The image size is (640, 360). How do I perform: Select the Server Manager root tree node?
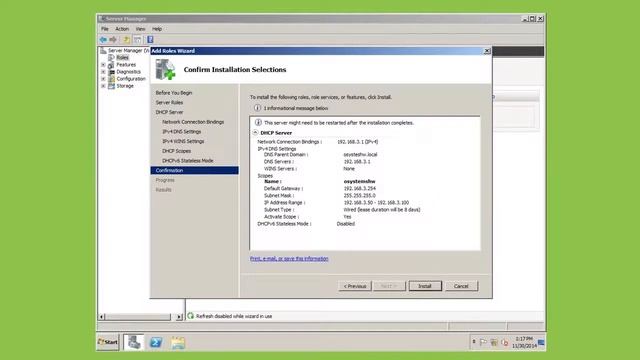click(128, 51)
